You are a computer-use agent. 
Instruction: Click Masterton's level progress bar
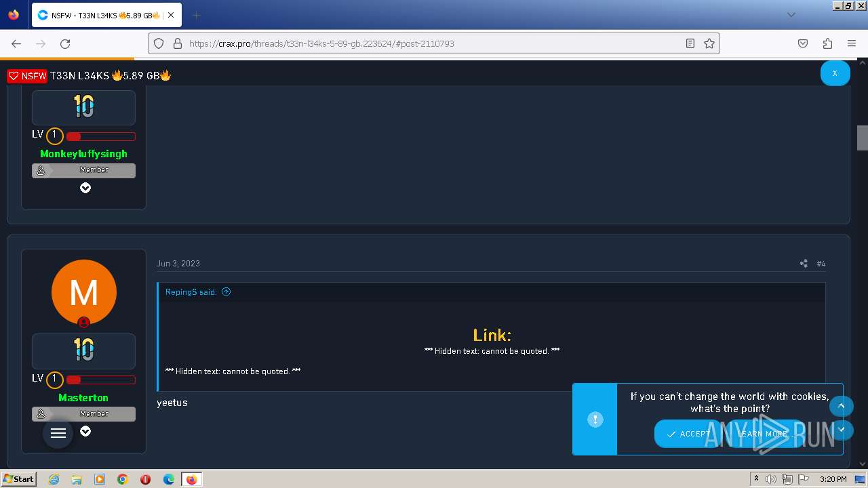coord(100,380)
